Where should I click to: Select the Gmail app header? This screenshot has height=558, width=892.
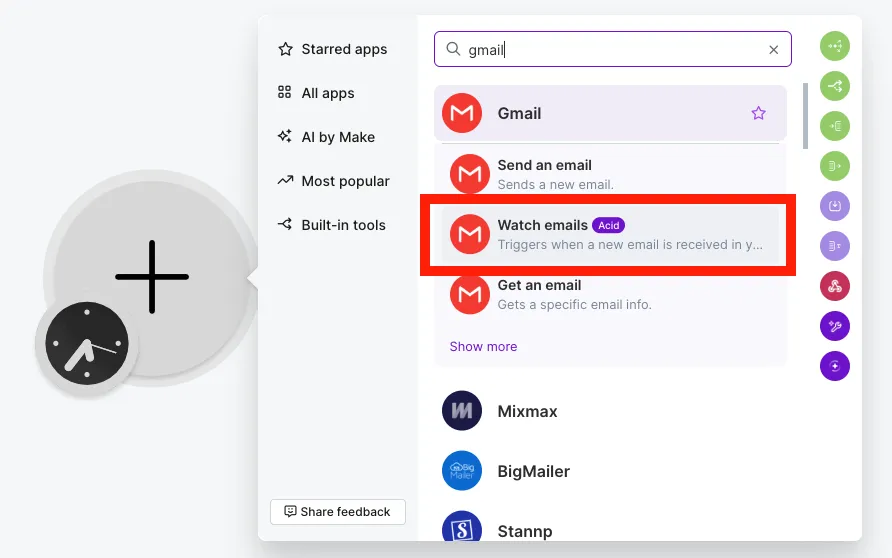(610, 113)
